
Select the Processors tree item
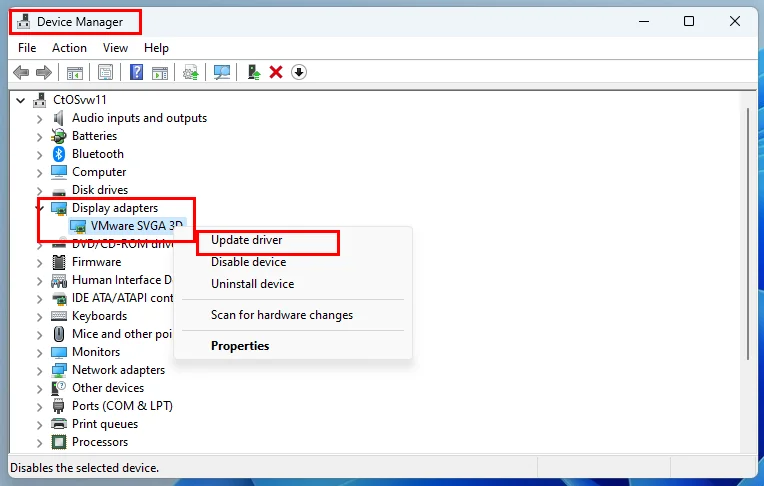(100, 442)
